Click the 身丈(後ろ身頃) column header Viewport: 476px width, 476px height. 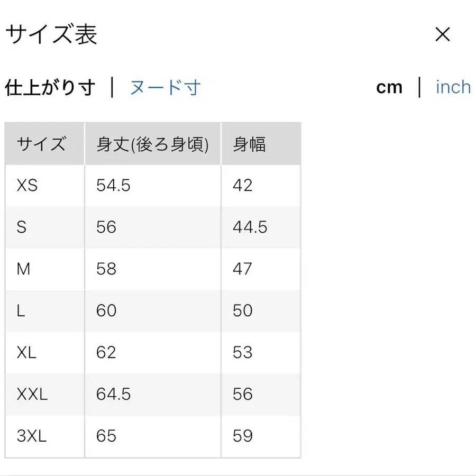pos(152,143)
